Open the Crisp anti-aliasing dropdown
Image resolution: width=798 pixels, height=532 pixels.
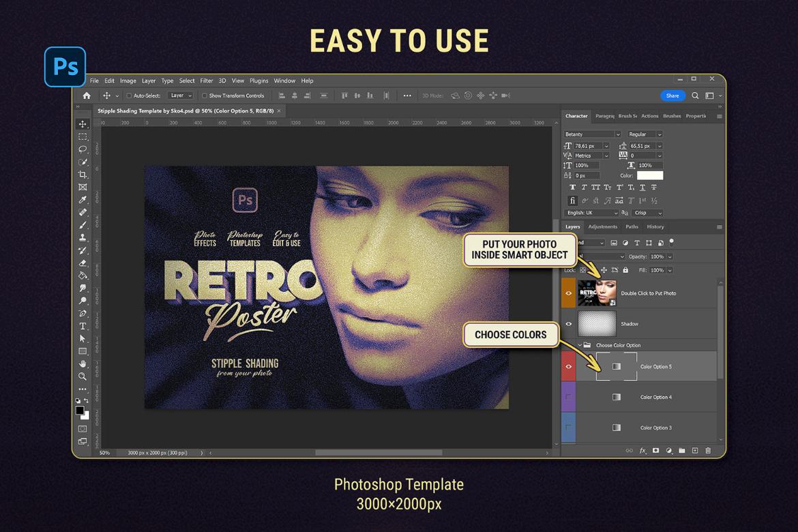point(647,213)
